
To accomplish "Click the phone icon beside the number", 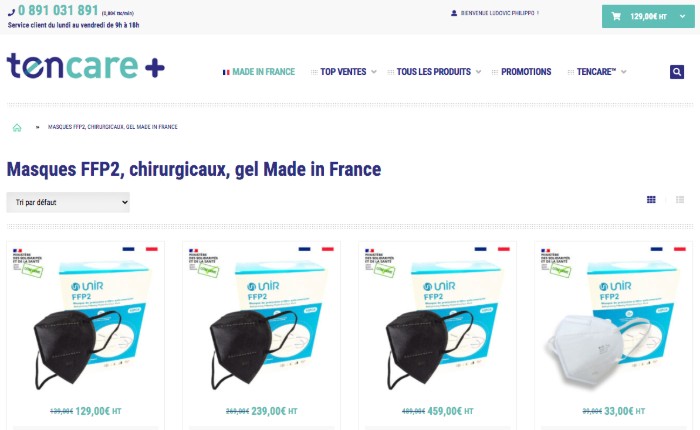I will coord(11,12).
